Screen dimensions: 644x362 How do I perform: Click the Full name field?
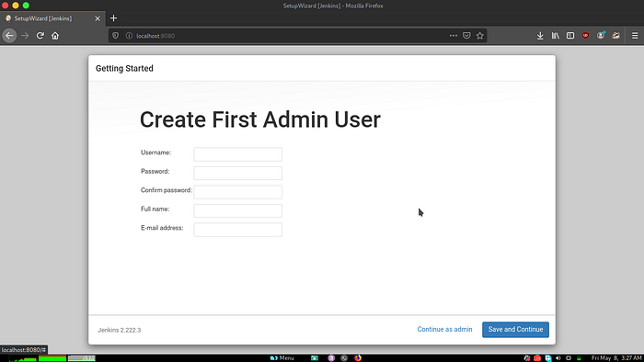point(237,210)
